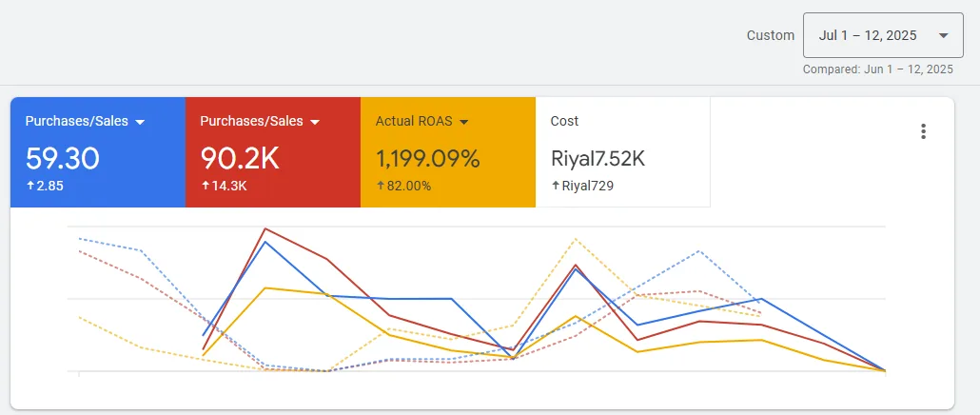Image resolution: width=980 pixels, height=415 pixels.
Task: Click the 'Compared: Jun 1 – 12, 2025' text
Action: [877, 69]
